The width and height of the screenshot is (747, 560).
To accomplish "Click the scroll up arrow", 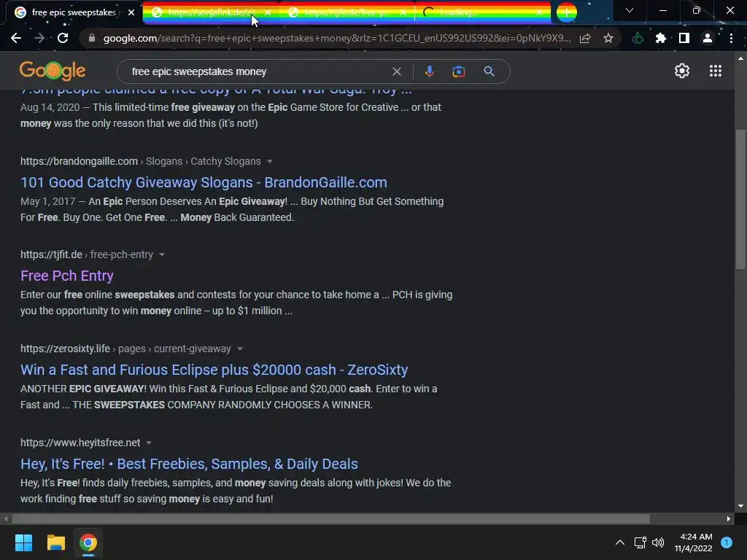I will click(740, 58).
